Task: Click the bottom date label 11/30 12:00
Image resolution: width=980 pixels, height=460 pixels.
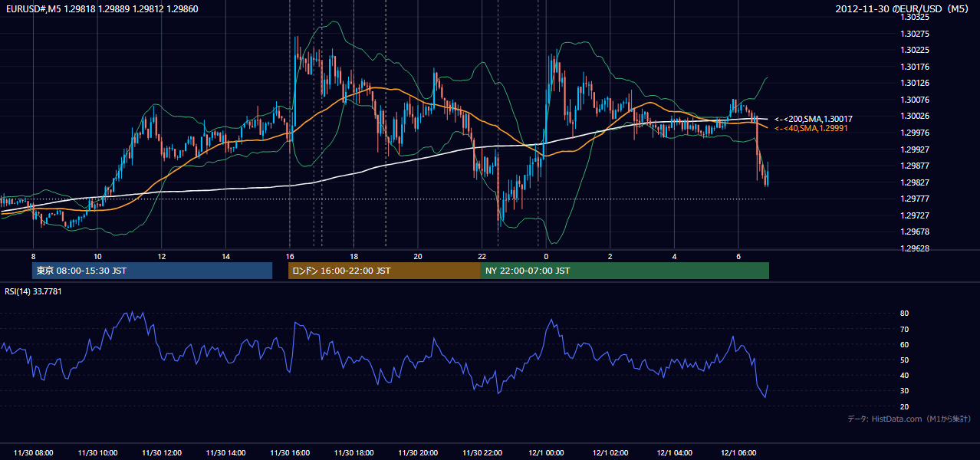Action: tap(162, 453)
